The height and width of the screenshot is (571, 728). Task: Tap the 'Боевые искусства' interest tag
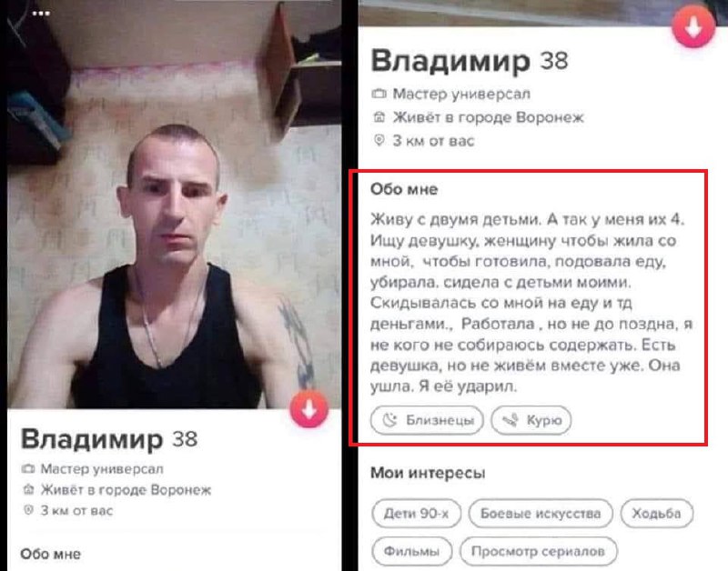point(541,514)
